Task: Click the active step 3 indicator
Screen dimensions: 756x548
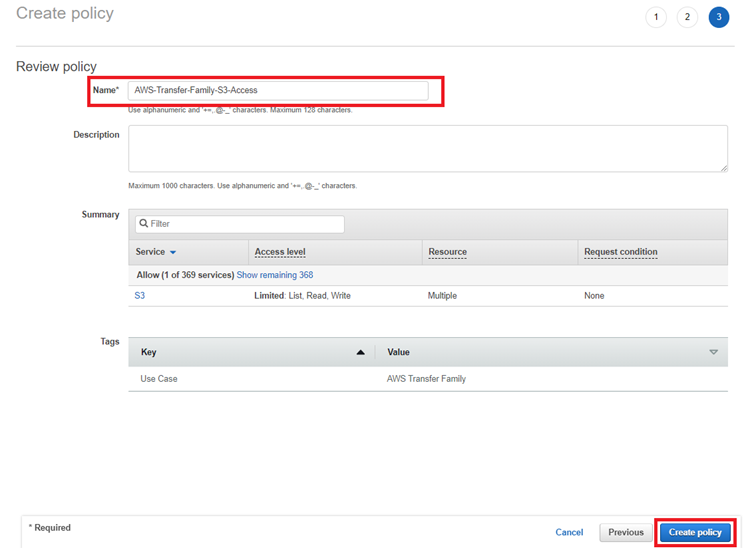Action: pyautogui.click(x=718, y=17)
